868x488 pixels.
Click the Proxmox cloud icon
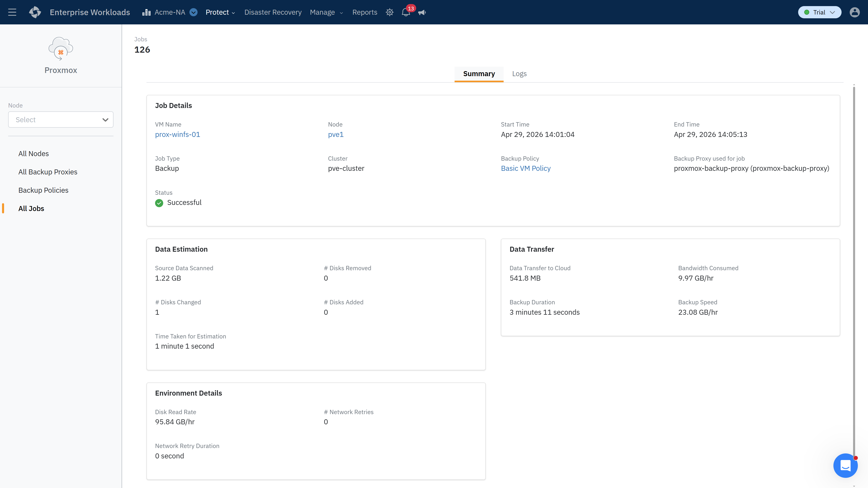tap(61, 49)
